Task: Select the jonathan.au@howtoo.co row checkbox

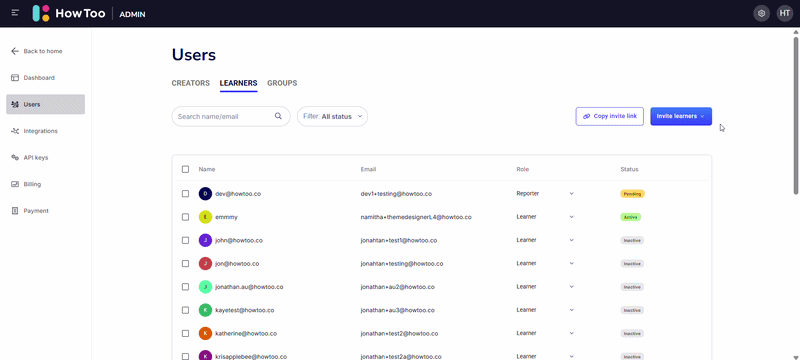Action: 185,287
